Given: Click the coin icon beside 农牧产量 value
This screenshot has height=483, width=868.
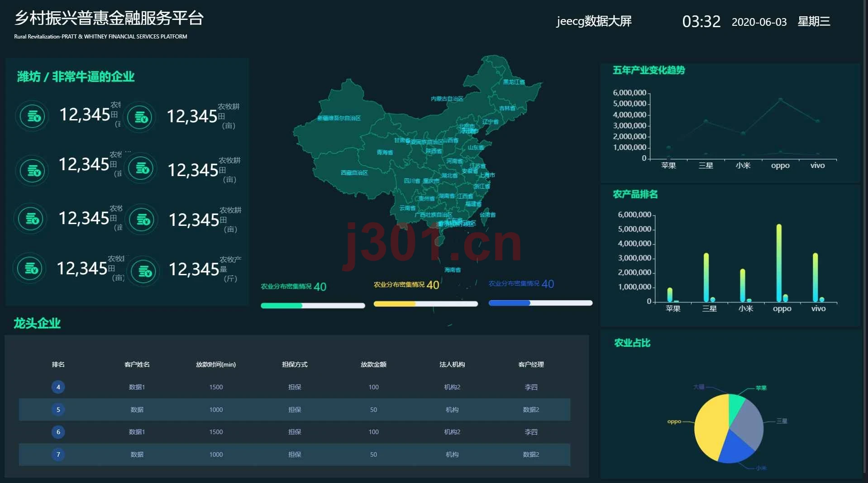Looking at the screenshot, I should [x=143, y=271].
